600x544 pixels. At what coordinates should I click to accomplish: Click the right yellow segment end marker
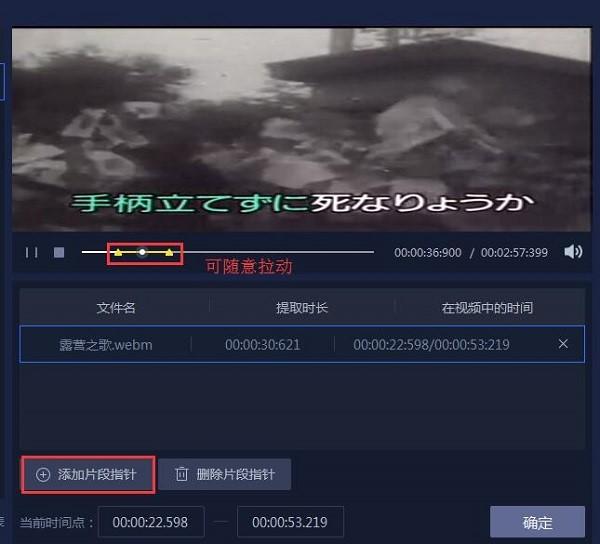pyautogui.click(x=169, y=252)
